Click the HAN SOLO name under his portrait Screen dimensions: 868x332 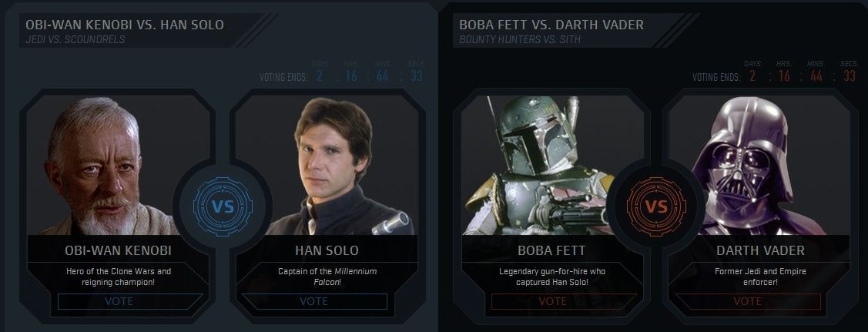[x=327, y=251]
